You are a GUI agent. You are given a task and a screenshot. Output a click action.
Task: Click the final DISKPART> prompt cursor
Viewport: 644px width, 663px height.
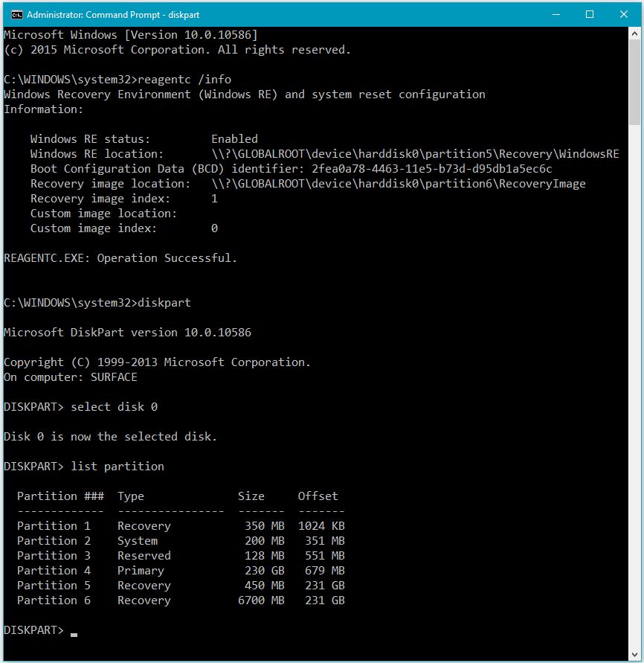point(74,634)
